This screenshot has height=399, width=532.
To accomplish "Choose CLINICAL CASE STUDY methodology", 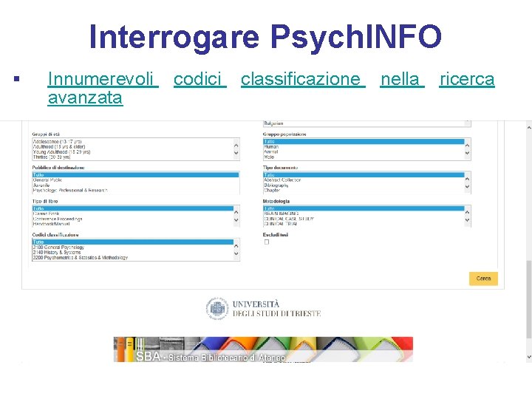I will pyautogui.click(x=364, y=219).
